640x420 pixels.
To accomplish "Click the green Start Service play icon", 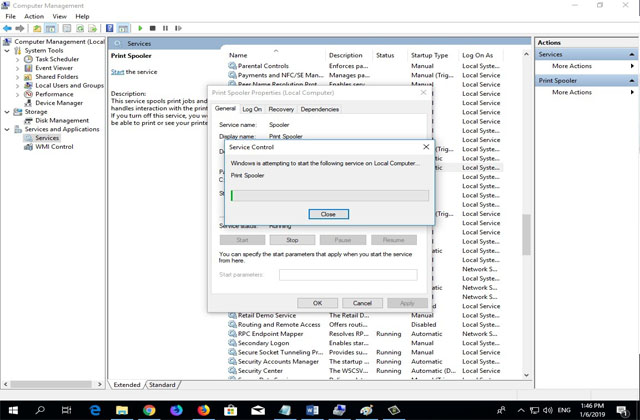I will (140, 28).
